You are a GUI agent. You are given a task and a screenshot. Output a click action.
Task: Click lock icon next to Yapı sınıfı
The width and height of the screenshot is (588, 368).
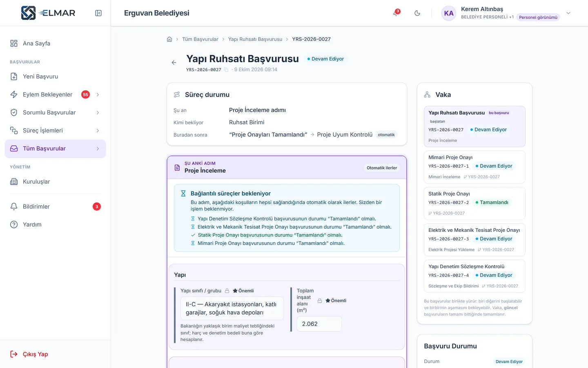click(227, 291)
